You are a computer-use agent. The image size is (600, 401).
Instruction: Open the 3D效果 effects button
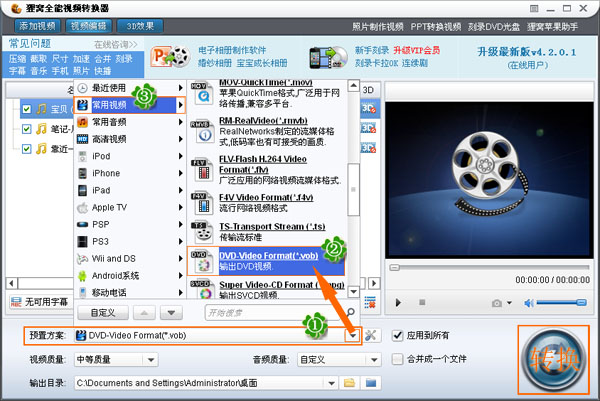click(x=140, y=26)
